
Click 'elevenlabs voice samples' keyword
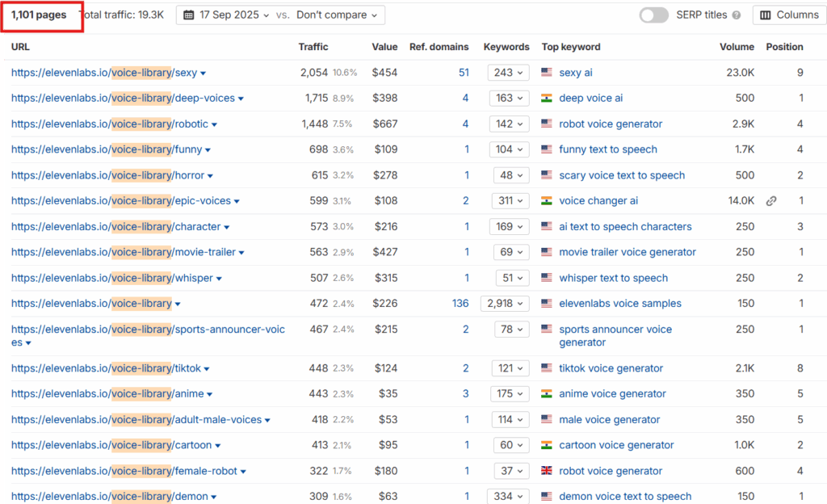tap(619, 304)
